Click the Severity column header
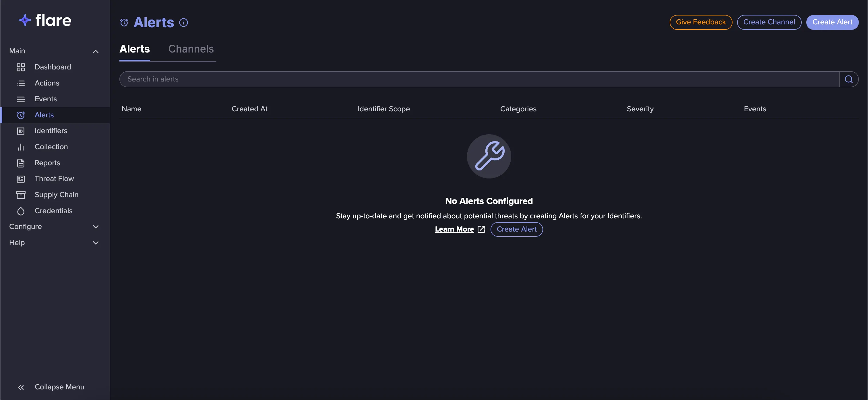Image resolution: width=868 pixels, height=400 pixels. pos(640,109)
